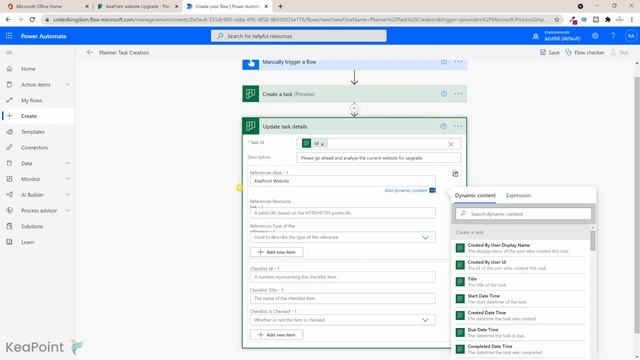This screenshot has width=640, height=360.
Task: Insert Created Date Time dynamic content
Action: [x=520, y=316]
